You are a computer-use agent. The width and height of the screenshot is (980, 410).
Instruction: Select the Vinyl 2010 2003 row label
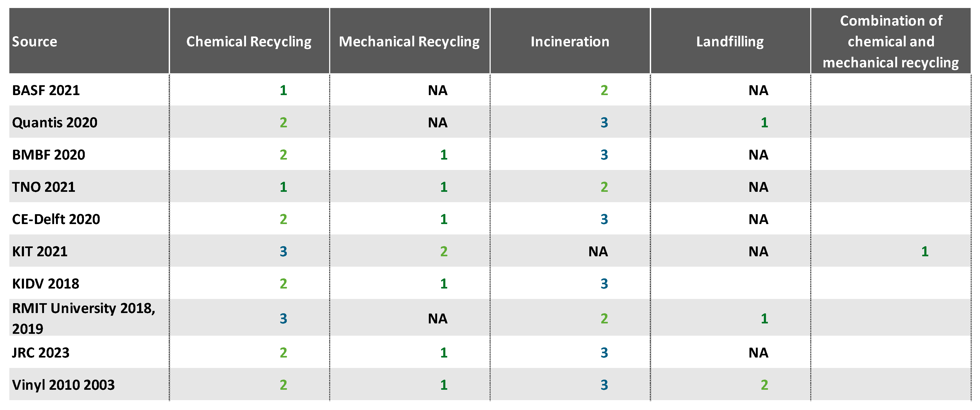point(63,385)
